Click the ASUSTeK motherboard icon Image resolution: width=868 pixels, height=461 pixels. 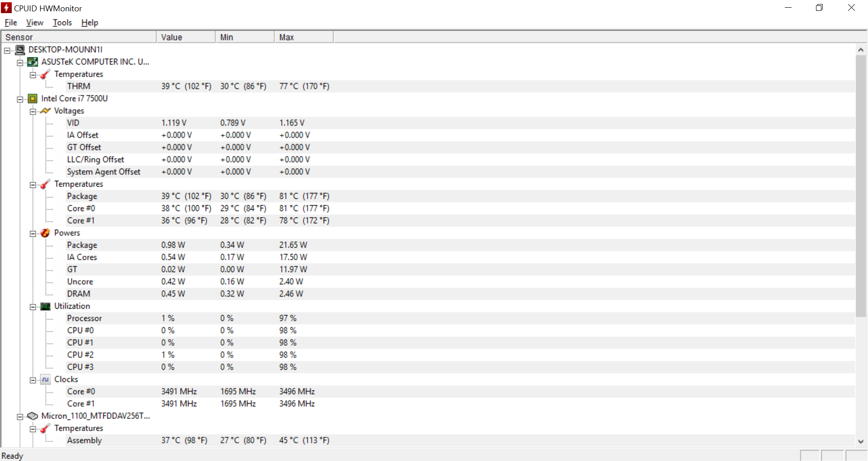[33, 62]
